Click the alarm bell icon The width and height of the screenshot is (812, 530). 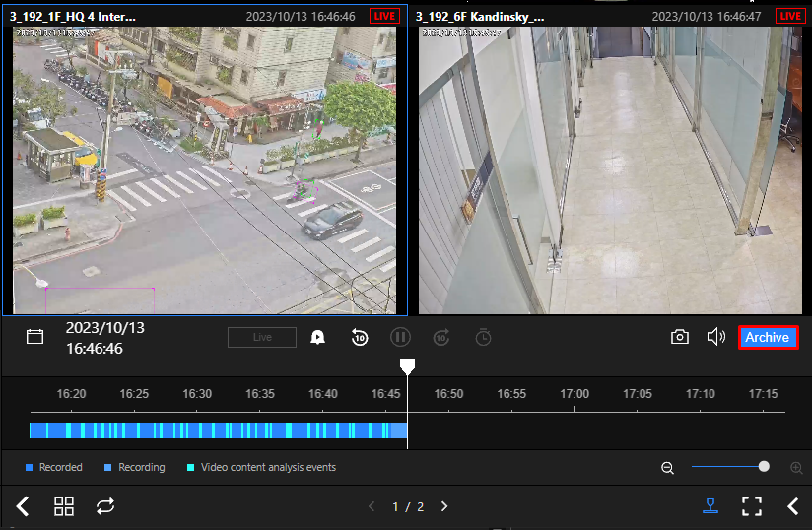coord(318,337)
